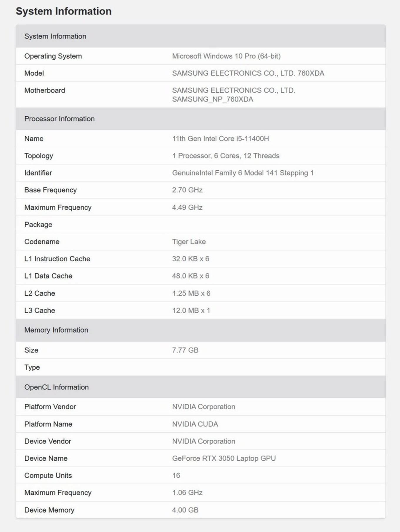This screenshot has width=400, height=532.
Task: Click '11th Gen Intel Core i5-11400H' value
Action: click(221, 139)
